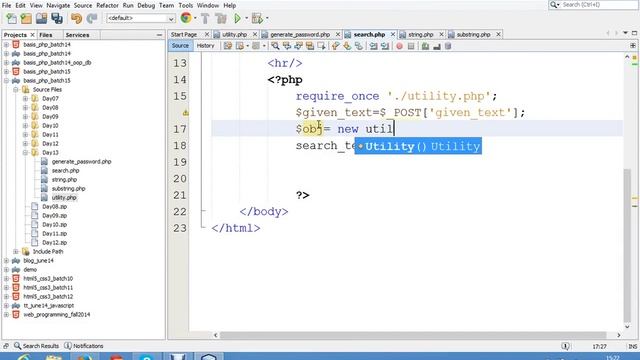The height and width of the screenshot is (360, 640).
Task: Open the Notifications panel
Action: click(x=84, y=346)
